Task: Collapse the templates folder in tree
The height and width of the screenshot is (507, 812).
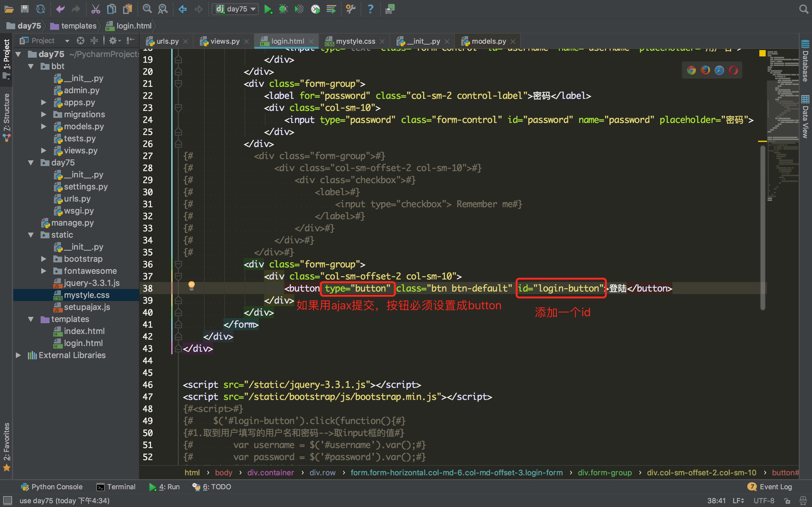Action: click(31, 319)
